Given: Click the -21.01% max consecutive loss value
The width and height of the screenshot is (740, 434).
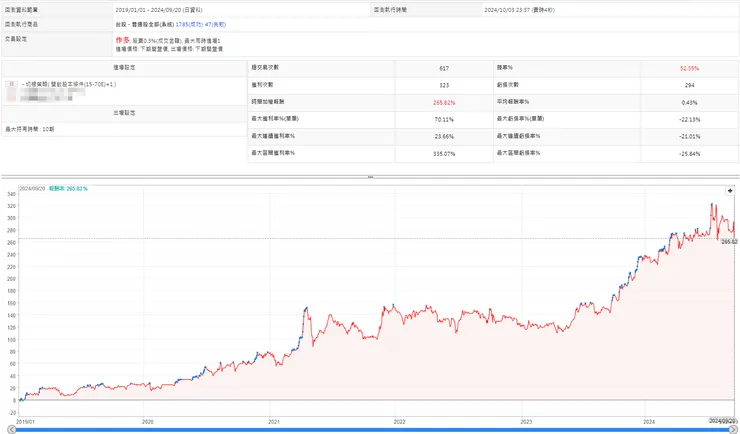Looking at the screenshot, I should (689, 136).
